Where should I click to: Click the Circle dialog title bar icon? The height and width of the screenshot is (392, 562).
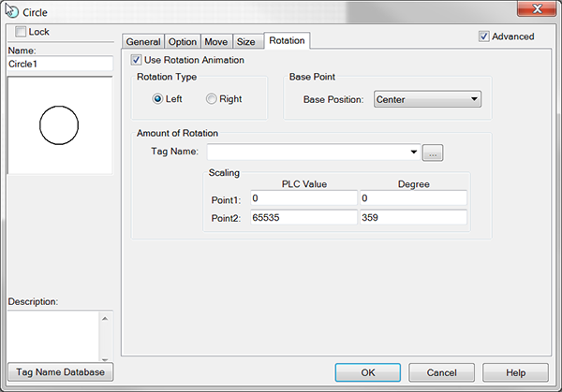click(11, 12)
